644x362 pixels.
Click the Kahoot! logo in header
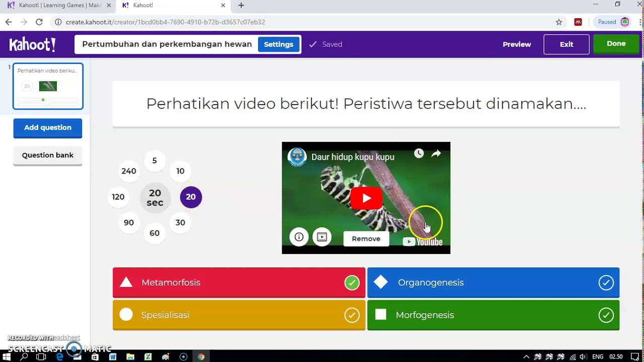tap(32, 44)
